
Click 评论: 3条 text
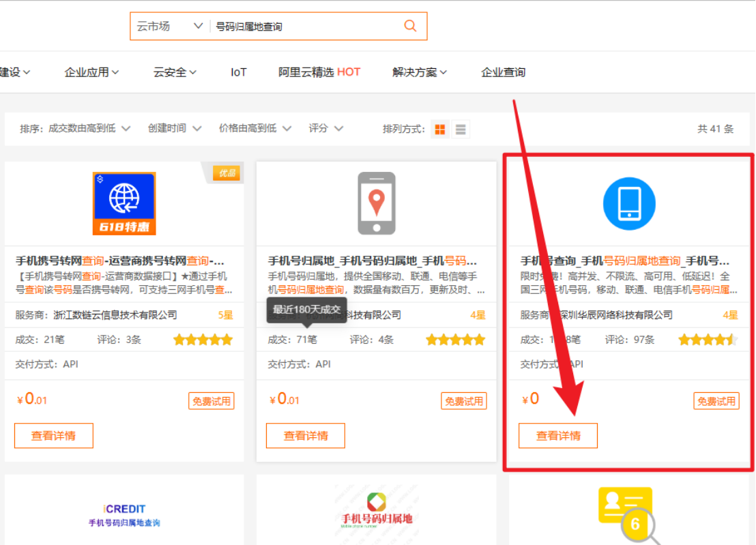pyautogui.click(x=119, y=340)
